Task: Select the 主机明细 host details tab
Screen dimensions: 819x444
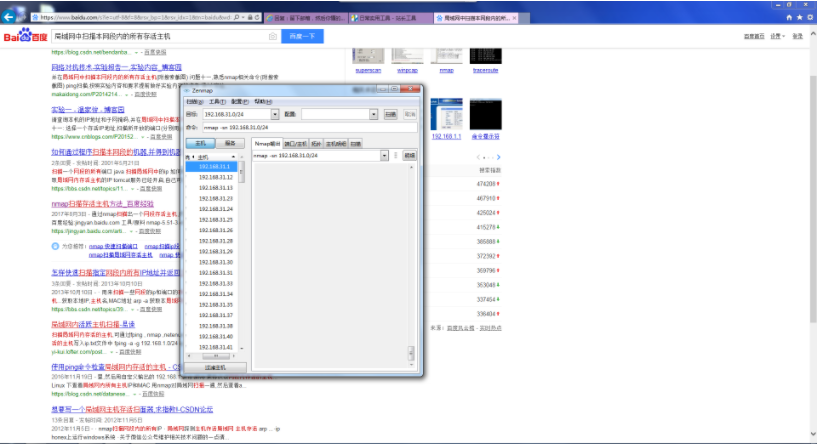Action: [336, 144]
